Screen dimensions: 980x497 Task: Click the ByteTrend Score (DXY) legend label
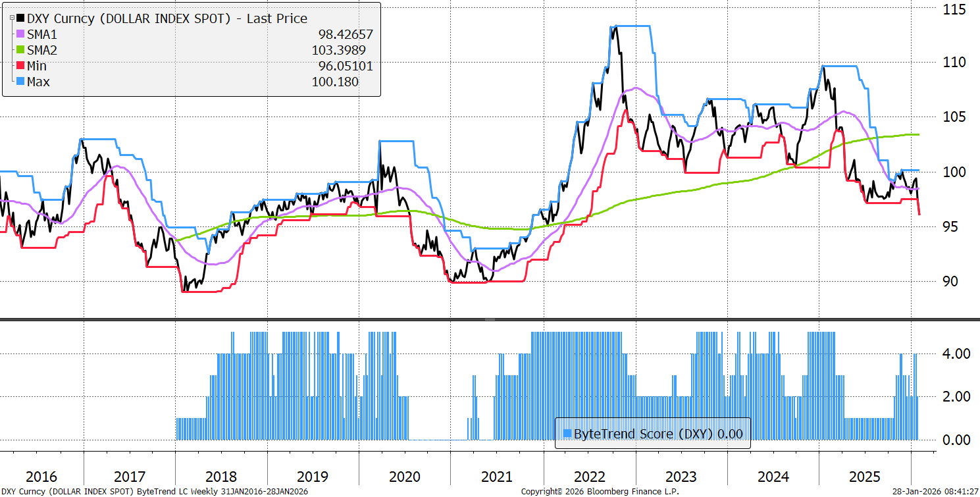[x=658, y=433]
